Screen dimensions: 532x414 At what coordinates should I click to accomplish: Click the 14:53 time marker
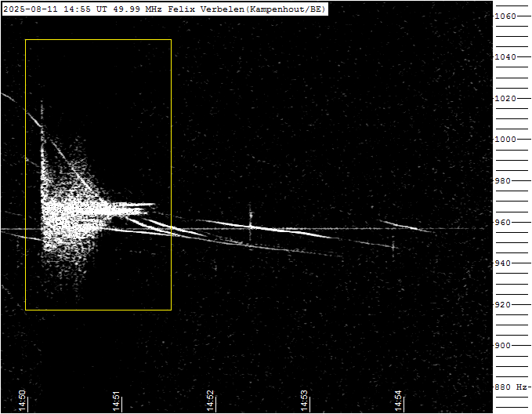click(x=304, y=401)
